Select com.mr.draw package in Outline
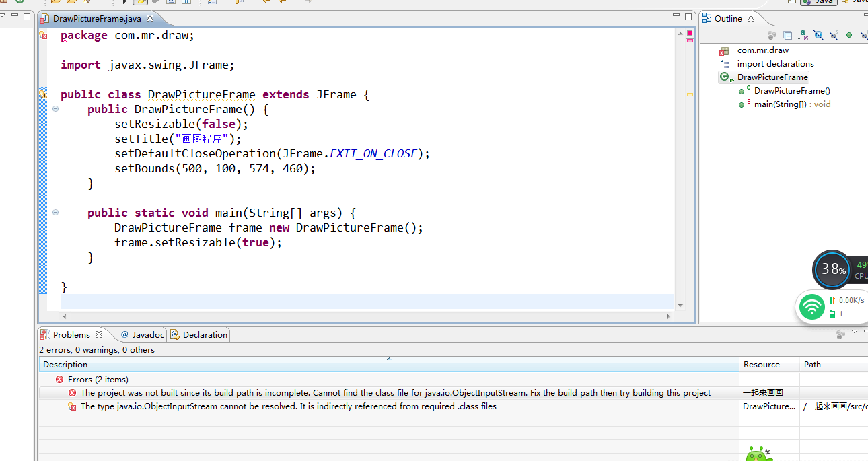The height and width of the screenshot is (461, 868). 763,50
